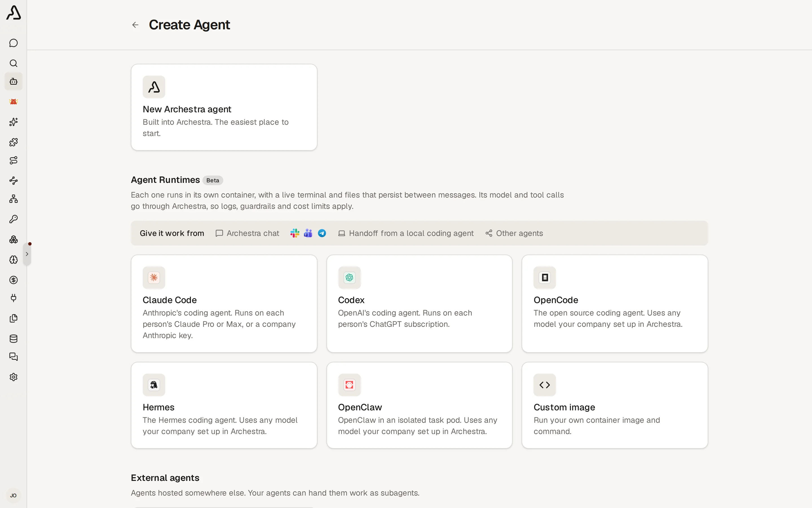The width and height of the screenshot is (812, 508).
Task: Click the External agents heading
Action: click(x=165, y=478)
